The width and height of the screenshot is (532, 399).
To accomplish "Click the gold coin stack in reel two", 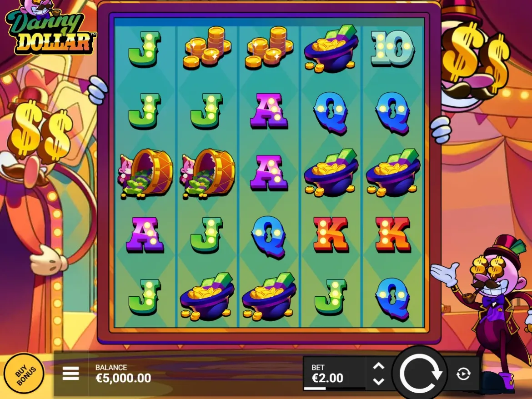I will point(207,48).
